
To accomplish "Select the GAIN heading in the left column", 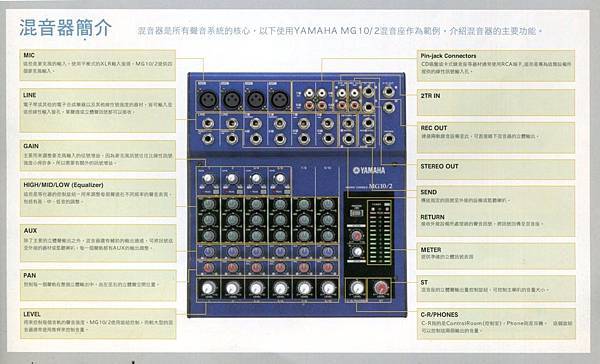I will coord(31,146).
